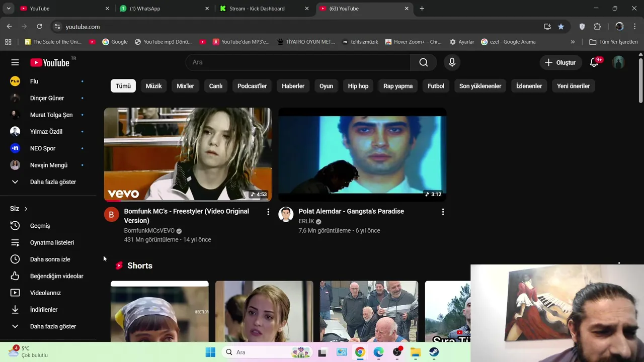Open Chrome three-dot menu
The height and width of the screenshot is (362, 644).
tap(635, 27)
